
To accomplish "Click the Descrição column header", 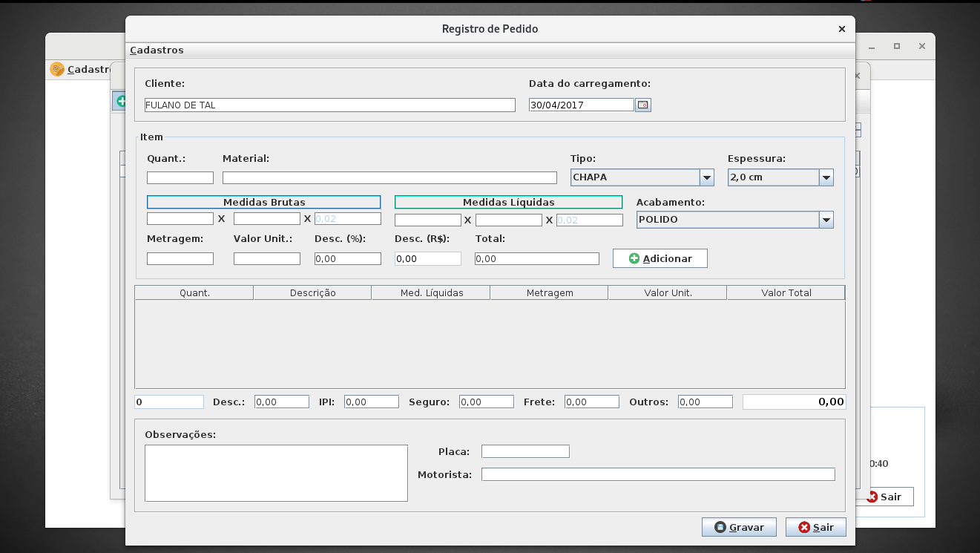I will (312, 292).
